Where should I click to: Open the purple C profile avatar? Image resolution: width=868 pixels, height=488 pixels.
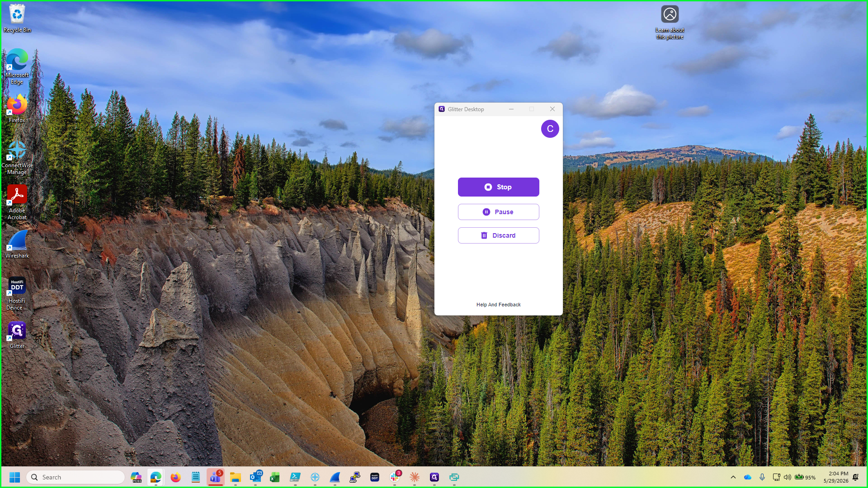550,129
